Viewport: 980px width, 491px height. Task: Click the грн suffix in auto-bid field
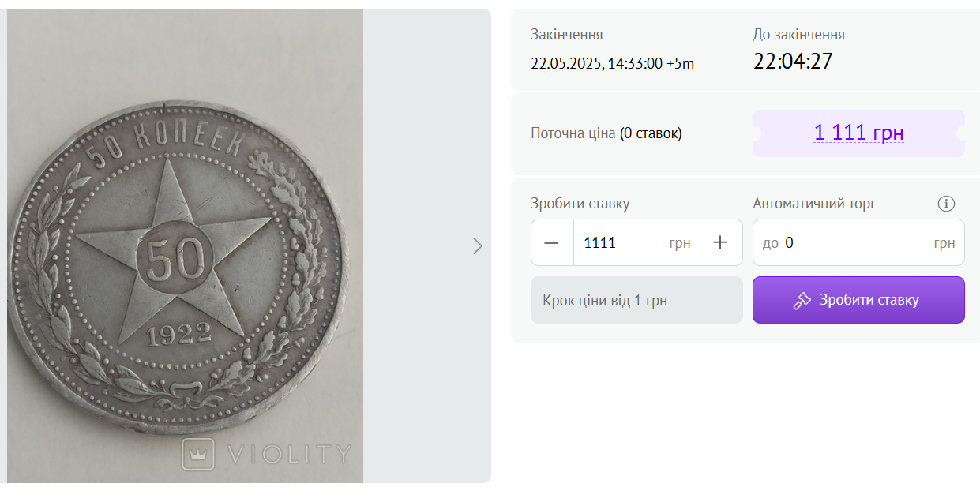(944, 242)
